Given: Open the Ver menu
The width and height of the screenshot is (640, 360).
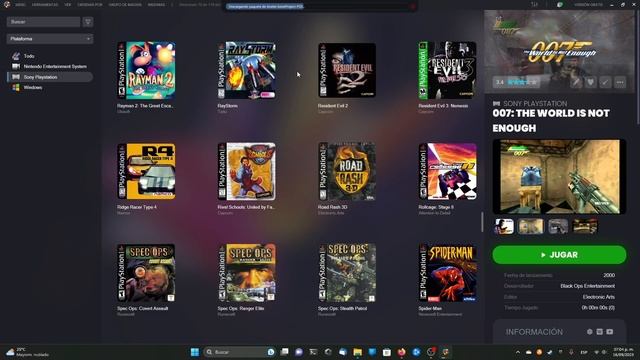Looking at the screenshot, I should coord(67,5).
